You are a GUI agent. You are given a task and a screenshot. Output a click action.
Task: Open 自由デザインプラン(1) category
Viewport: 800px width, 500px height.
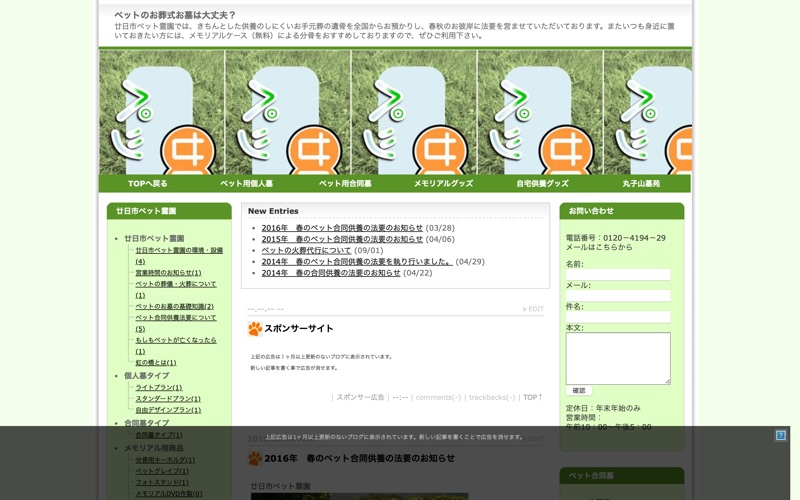tap(168, 410)
